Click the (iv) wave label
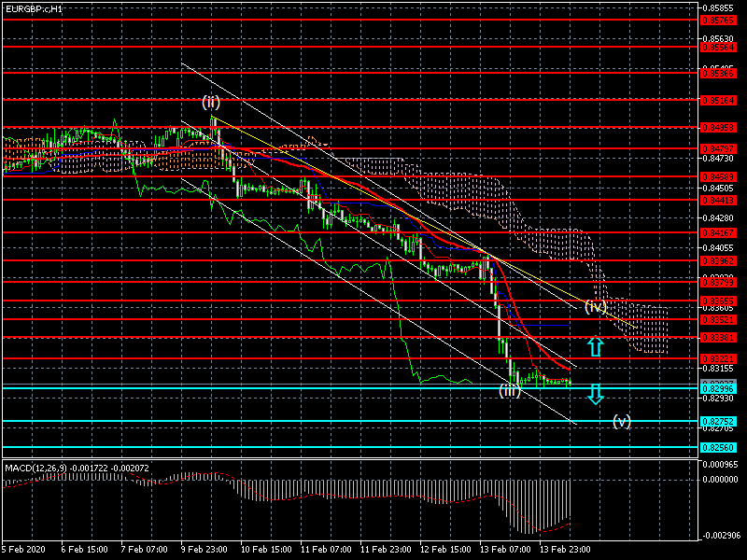 point(596,306)
